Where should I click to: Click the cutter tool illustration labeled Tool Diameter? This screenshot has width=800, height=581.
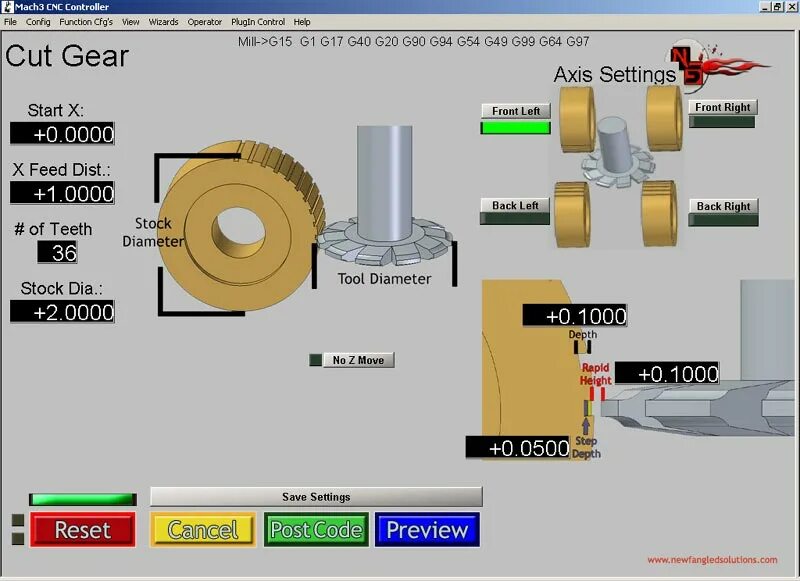click(x=385, y=196)
